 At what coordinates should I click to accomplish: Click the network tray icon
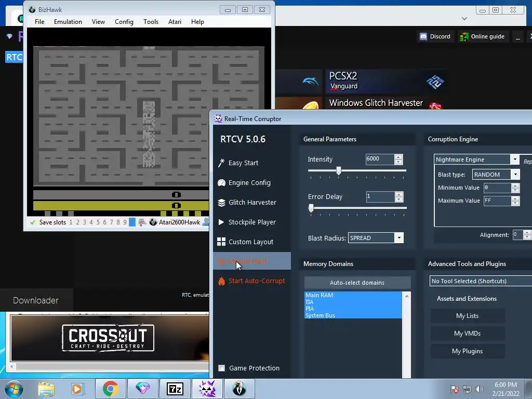point(467,389)
